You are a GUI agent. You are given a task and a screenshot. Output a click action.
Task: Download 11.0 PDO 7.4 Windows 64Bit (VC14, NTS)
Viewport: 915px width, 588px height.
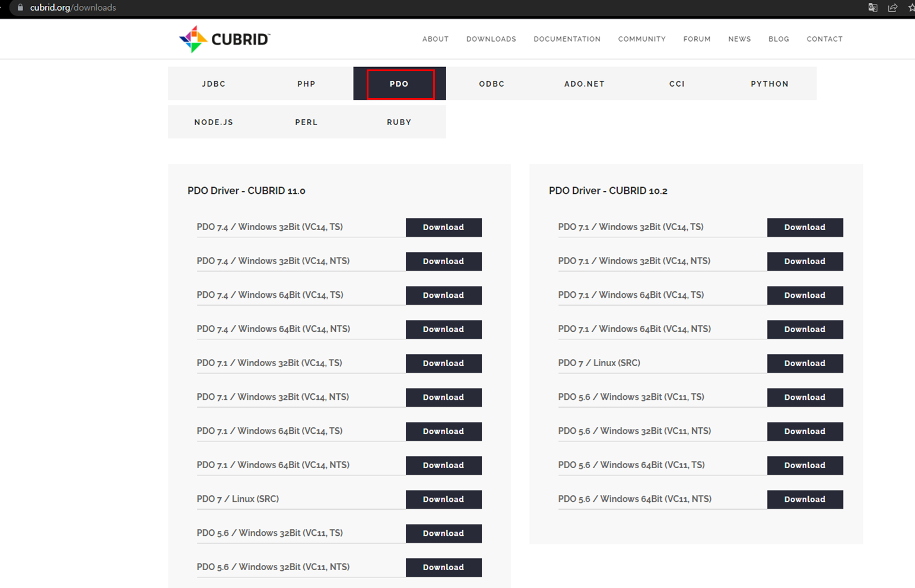444,329
